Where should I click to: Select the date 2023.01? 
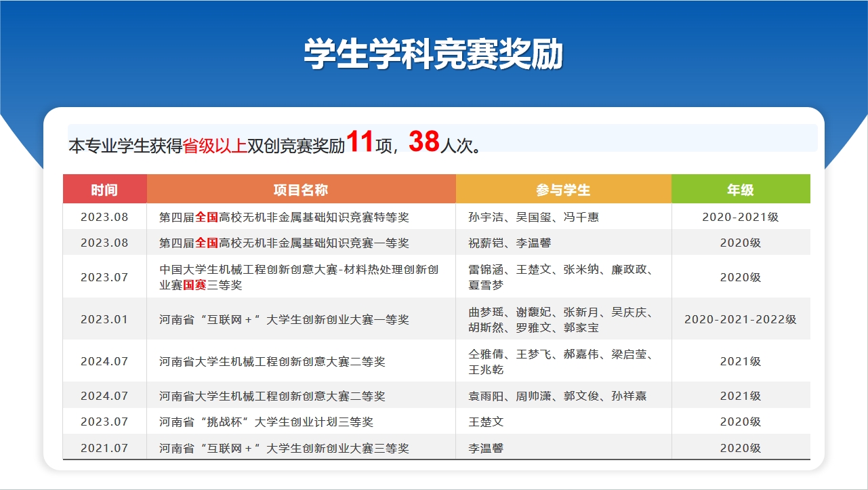click(104, 319)
